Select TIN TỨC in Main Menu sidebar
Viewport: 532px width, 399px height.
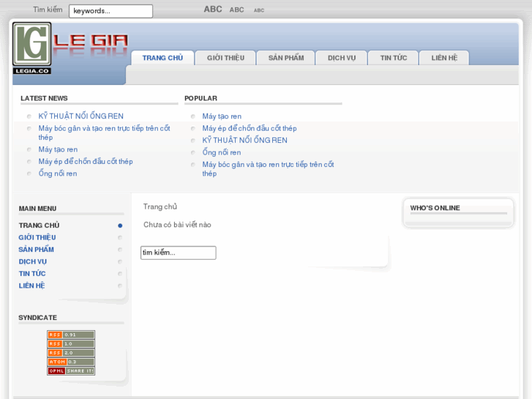(x=32, y=274)
